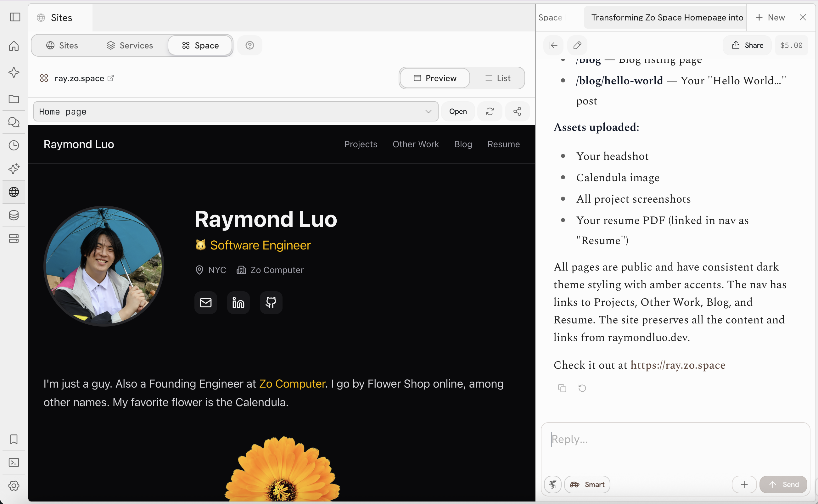
Task: Copy the assistant's message
Action: click(x=562, y=388)
